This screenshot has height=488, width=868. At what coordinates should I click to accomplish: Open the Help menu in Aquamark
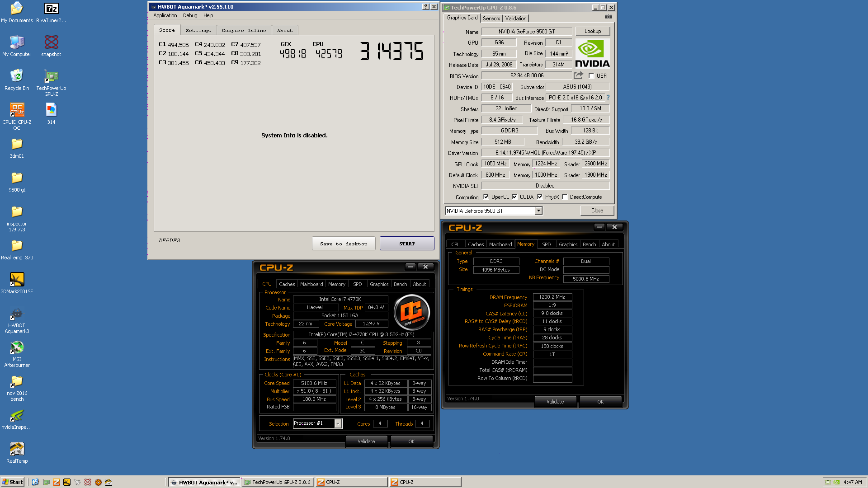coord(208,15)
